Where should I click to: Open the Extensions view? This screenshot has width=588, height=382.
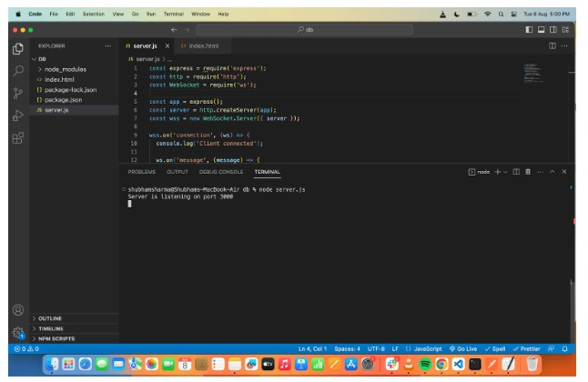coord(18,138)
